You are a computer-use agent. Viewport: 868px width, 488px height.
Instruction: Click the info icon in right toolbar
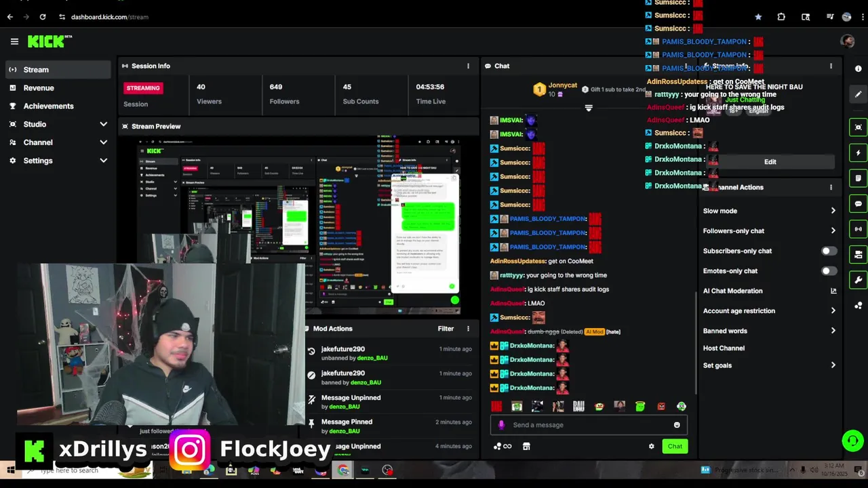[x=858, y=68]
